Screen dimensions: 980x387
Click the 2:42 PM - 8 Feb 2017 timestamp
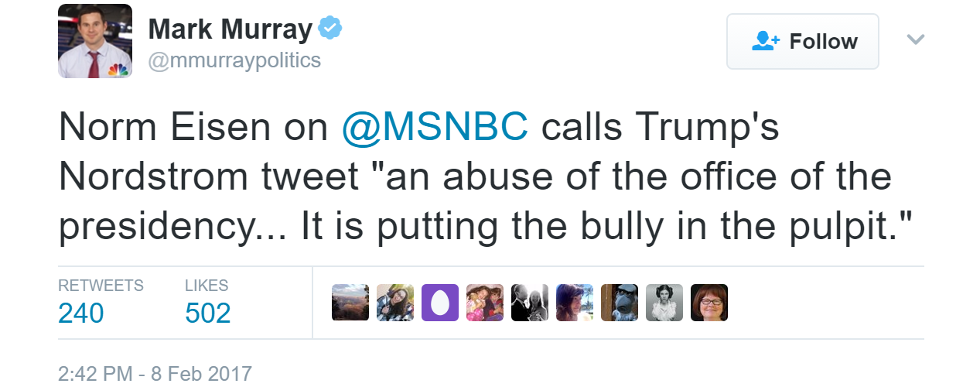point(155,373)
